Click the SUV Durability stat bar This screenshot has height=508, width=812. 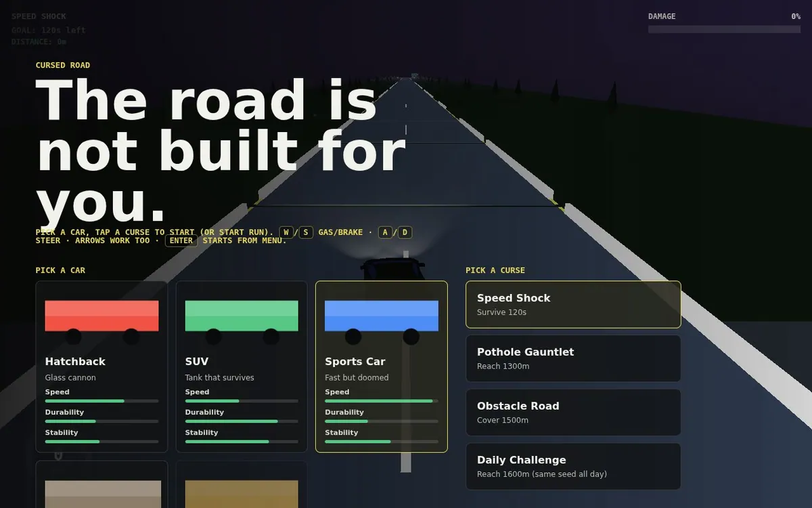tap(242, 421)
